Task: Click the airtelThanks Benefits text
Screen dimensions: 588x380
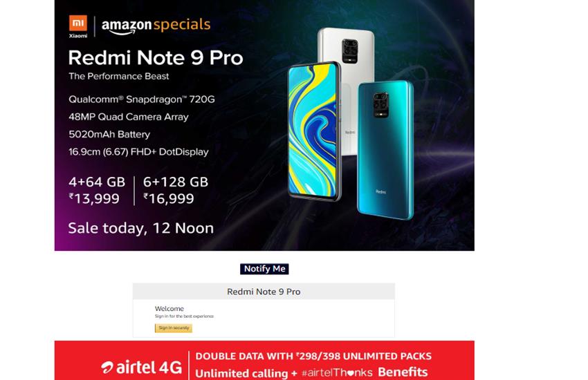Action: tap(365, 372)
